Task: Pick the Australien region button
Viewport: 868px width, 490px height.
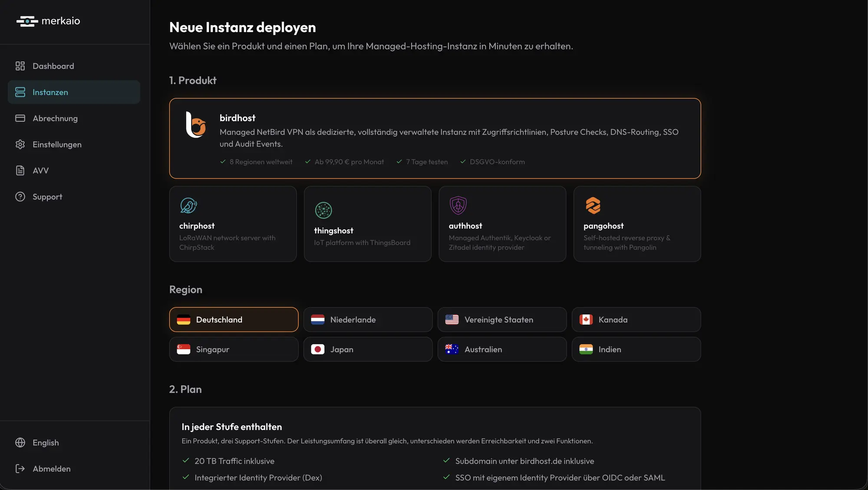Action: [502, 349]
